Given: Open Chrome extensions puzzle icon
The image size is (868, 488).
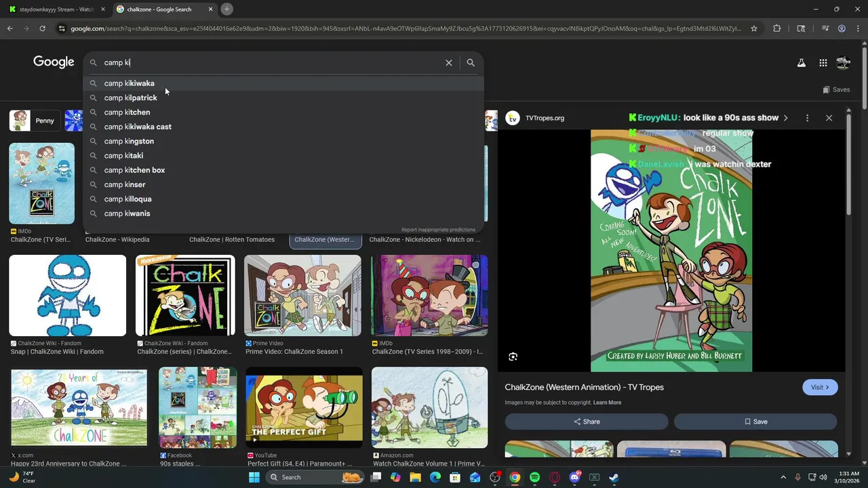Looking at the screenshot, I should [776, 28].
